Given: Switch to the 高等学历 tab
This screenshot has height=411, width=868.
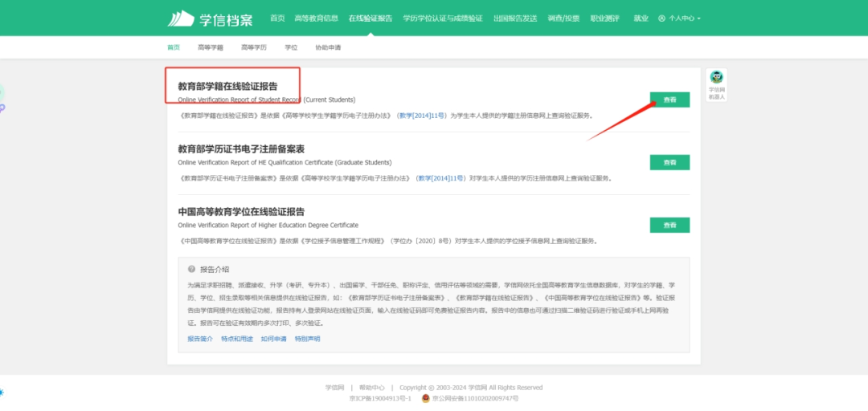Looking at the screenshot, I should [253, 47].
